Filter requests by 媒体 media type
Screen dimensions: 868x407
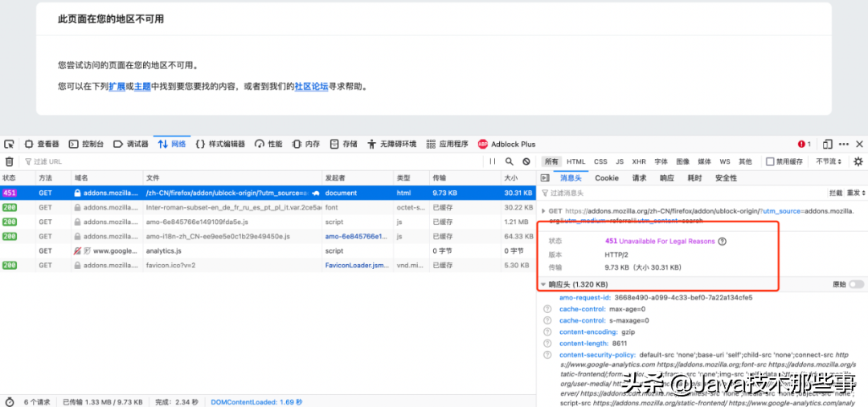point(704,161)
